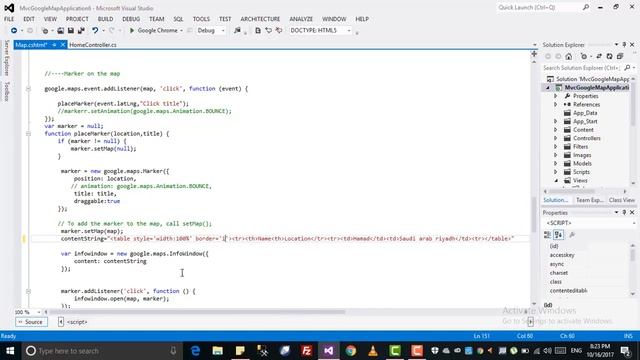Click the Refresh icon in Solution Explorer
This screenshot has width=640, height=360.
coord(609,56)
